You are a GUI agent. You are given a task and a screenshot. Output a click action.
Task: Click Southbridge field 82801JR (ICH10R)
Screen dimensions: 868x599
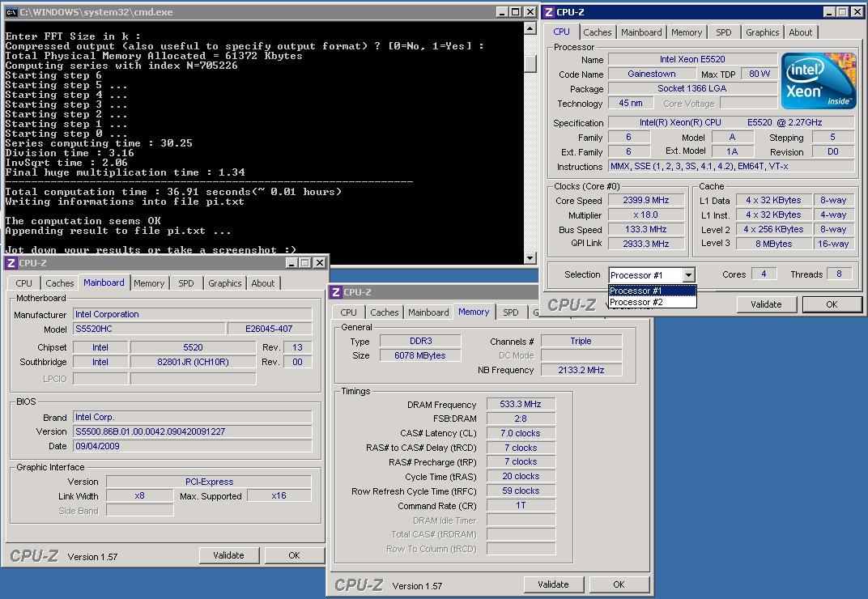click(193, 362)
